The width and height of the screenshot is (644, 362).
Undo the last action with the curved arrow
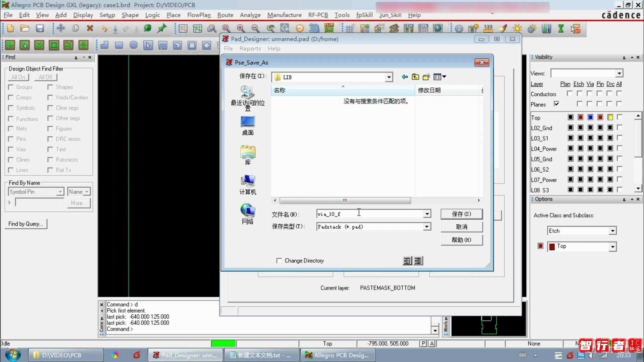(104, 29)
